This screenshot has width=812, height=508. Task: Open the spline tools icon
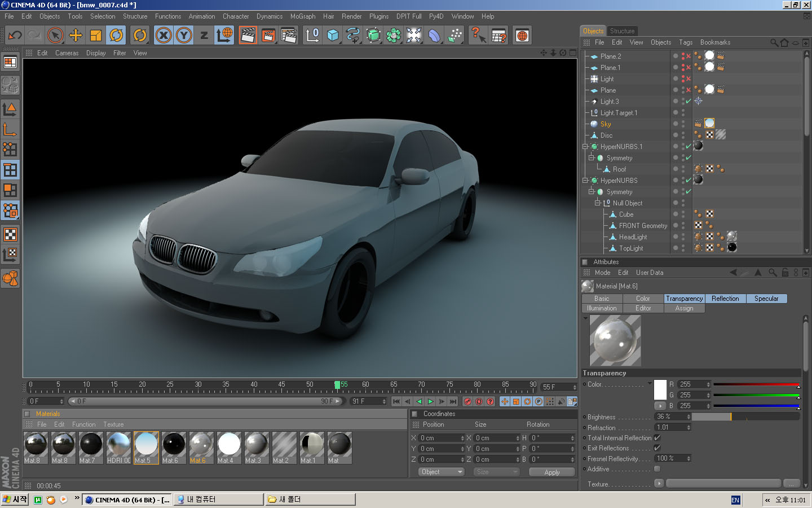(x=353, y=35)
